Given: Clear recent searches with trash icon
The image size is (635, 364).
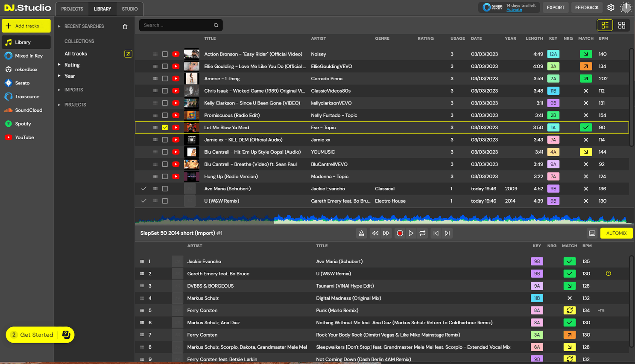Looking at the screenshot, I should [x=125, y=26].
